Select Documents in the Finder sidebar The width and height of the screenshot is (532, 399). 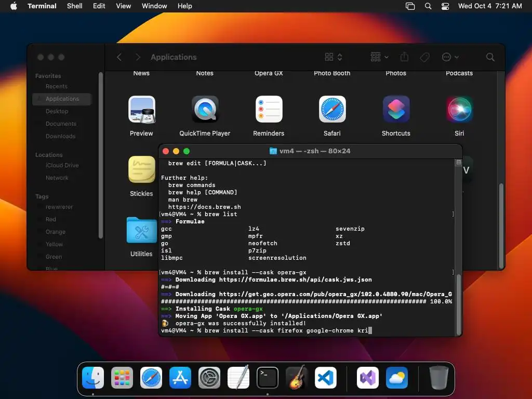(62, 124)
